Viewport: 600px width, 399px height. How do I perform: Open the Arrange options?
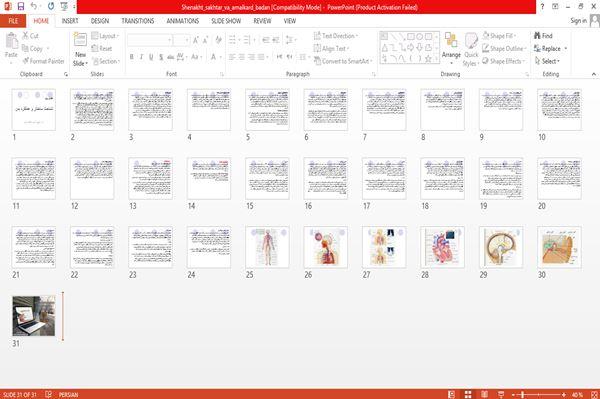[x=451, y=48]
